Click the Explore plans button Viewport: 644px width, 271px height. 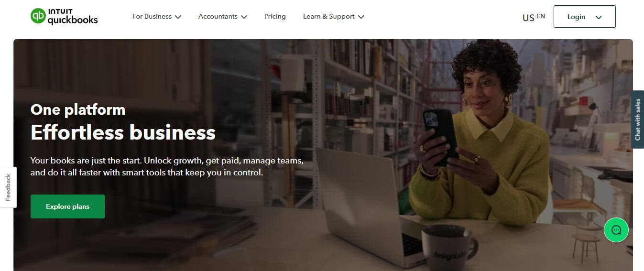pyautogui.click(x=67, y=206)
